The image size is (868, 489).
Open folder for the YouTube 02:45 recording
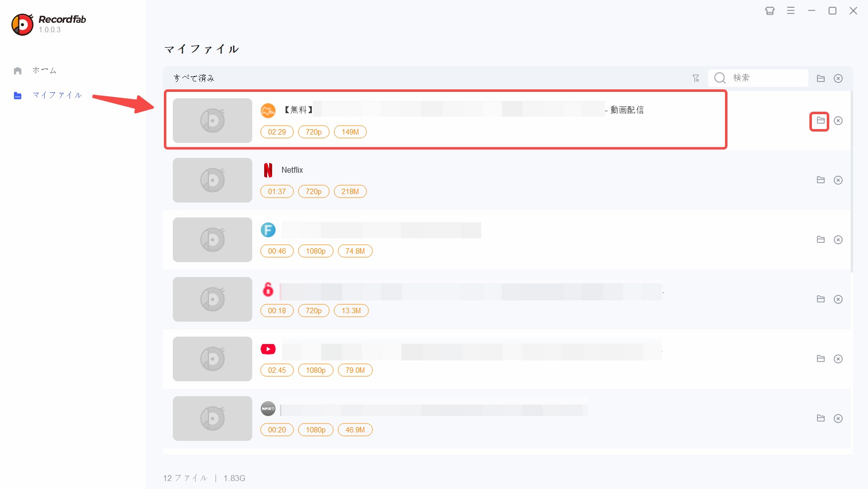820,358
